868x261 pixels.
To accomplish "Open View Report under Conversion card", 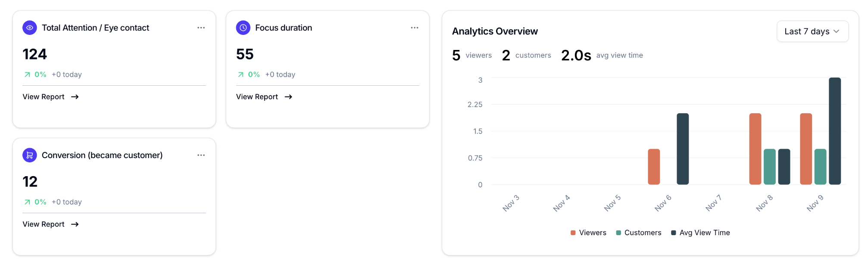I will pos(44,224).
